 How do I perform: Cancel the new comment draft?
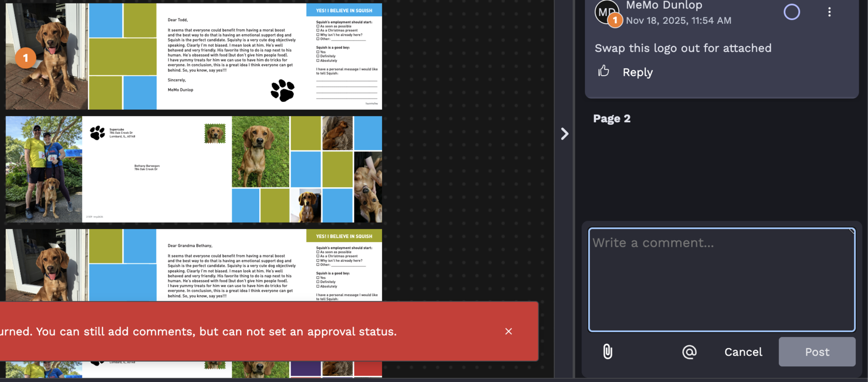click(x=743, y=352)
